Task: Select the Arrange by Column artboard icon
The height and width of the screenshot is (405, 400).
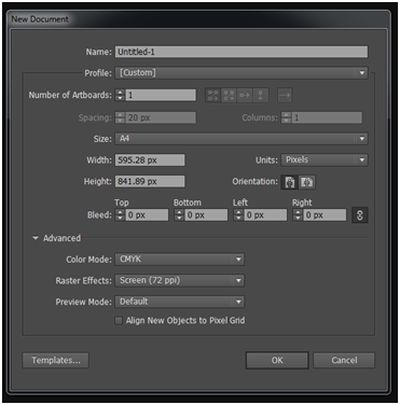Action: [260, 95]
